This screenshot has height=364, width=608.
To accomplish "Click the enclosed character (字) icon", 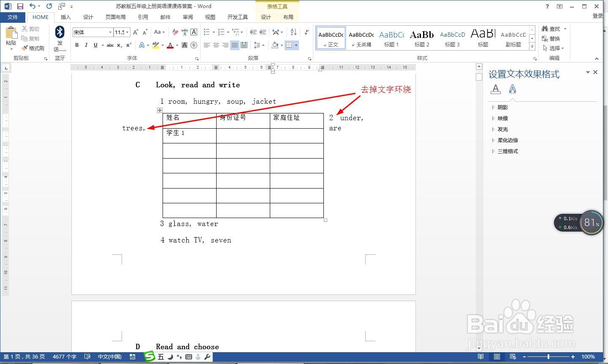I will pos(194,45).
